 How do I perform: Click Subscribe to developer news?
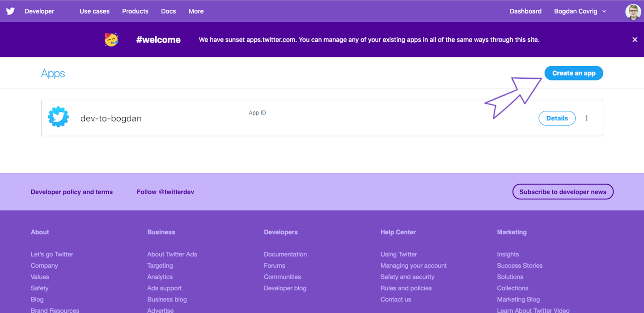pyautogui.click(x=563, y=192)
